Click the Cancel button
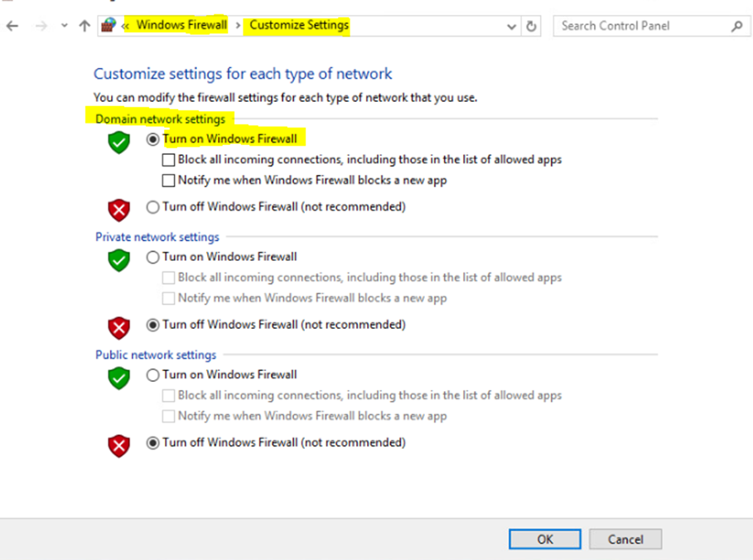This screenshot has width=753, height=560. pyautogui.click(x=625, y=539)
